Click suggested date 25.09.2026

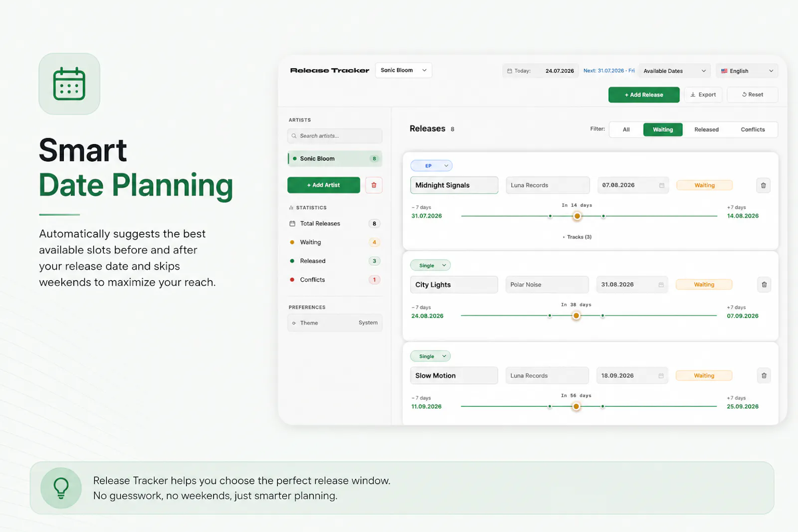point(743,407)
